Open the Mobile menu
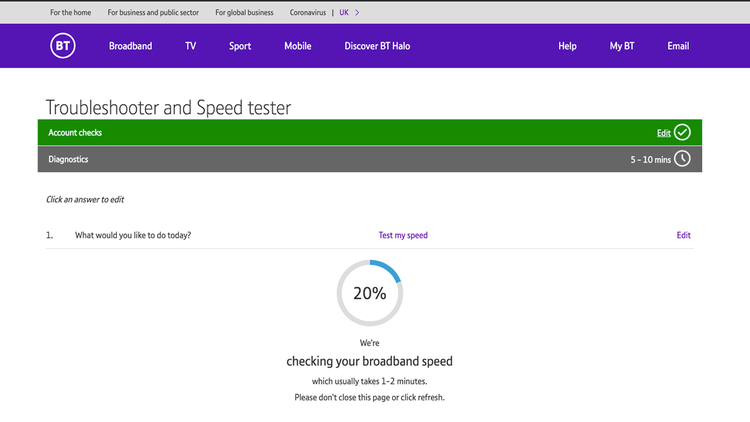 (297, 46)
